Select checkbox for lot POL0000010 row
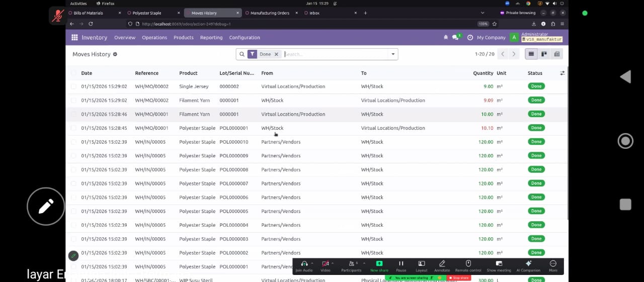The width and height of the screenshot is (644, 282). pyautogui.click(x=74, y=142)
